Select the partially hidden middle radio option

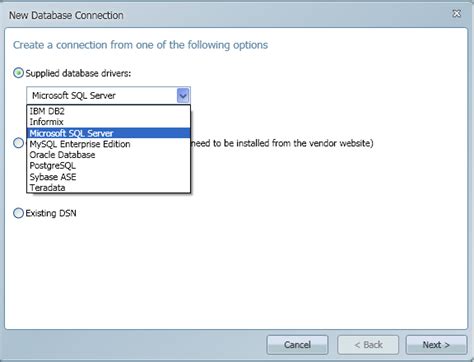pyautogui.click(x=18, y=143)
